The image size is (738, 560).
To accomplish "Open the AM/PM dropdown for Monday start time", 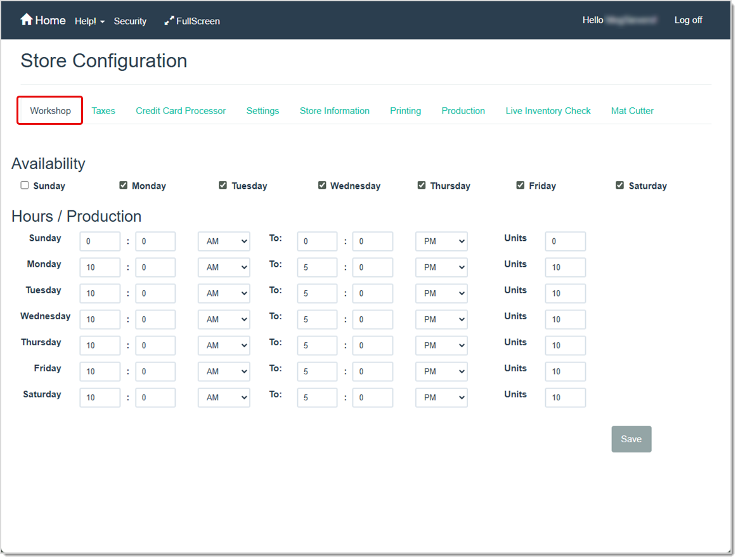I will tap(223, 267).
